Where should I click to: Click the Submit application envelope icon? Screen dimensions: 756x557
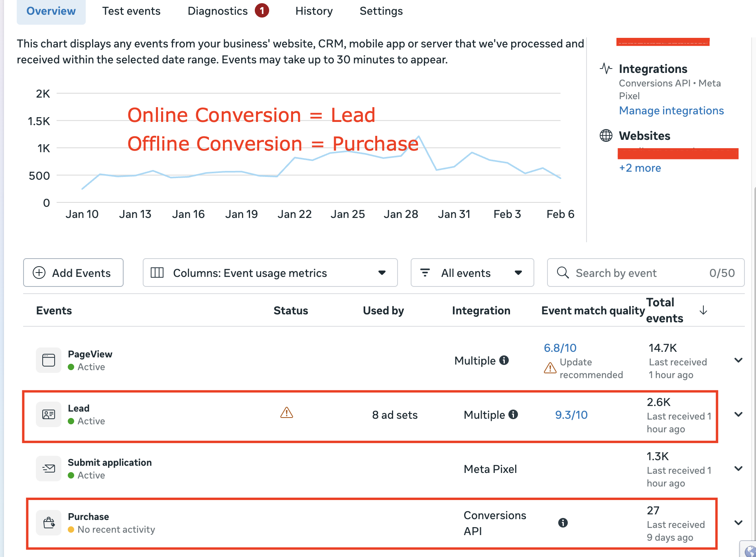click(48, 469)
